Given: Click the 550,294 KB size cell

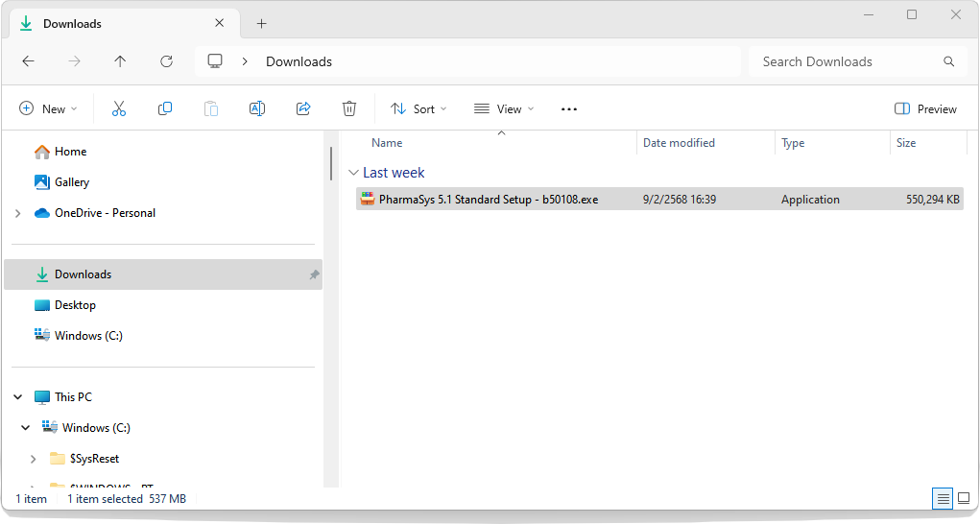Looking at the screenshot, I should click(x=933, y=200).
